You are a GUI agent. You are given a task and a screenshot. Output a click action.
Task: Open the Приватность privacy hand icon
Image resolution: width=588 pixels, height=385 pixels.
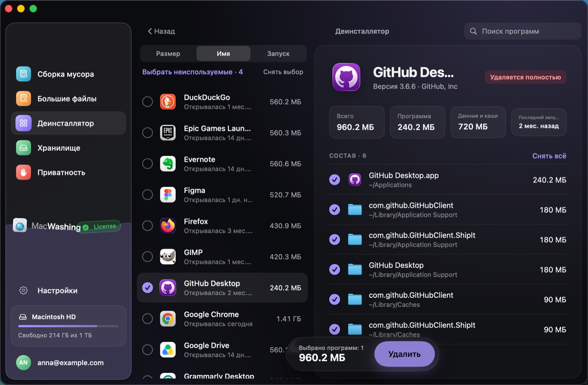(x=24, y=172)
